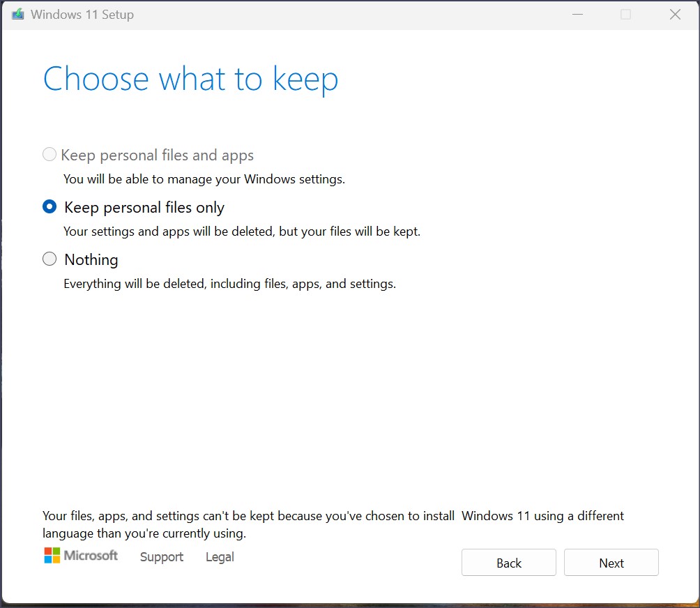Viewport: 700px width, 608px height.
Task: Click the 'Windows 11 Setup' window title text
Action: click(82, 14)
